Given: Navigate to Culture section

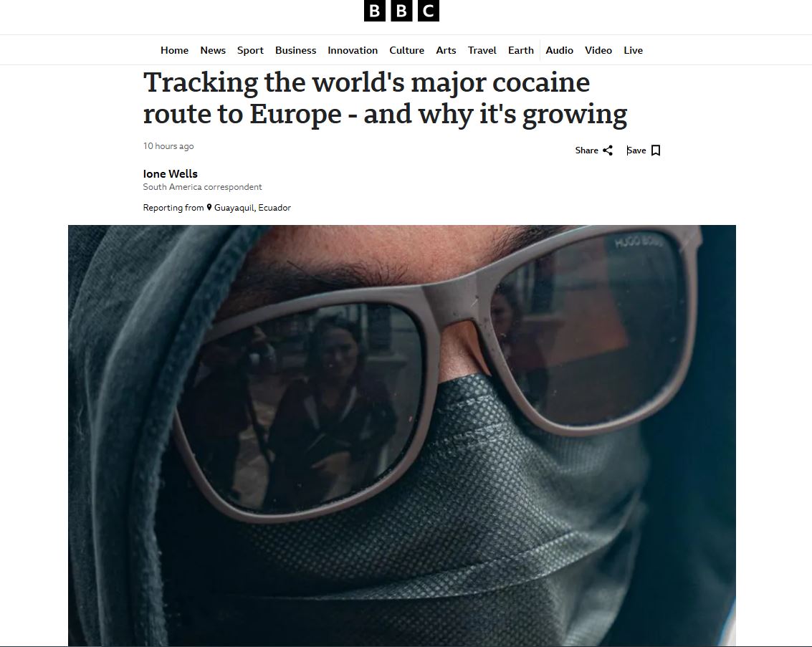Looking at the screenshot, I should [406, 50].
